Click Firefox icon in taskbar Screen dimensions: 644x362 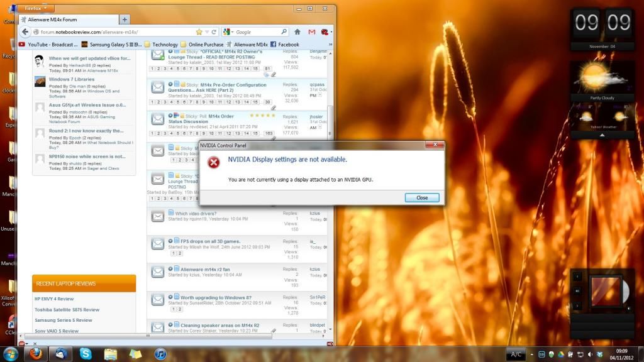(x=36, y=354)
